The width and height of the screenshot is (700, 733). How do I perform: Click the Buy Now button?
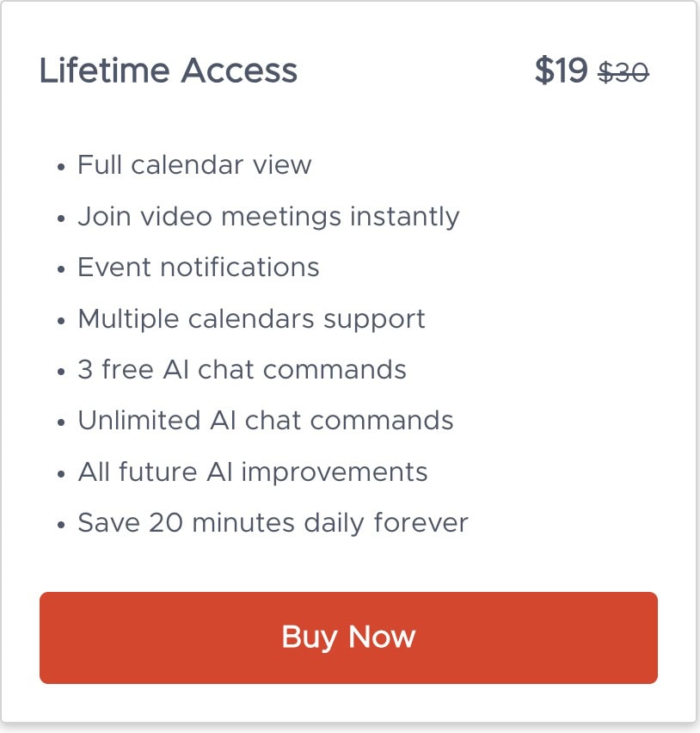tap(348, 638)
